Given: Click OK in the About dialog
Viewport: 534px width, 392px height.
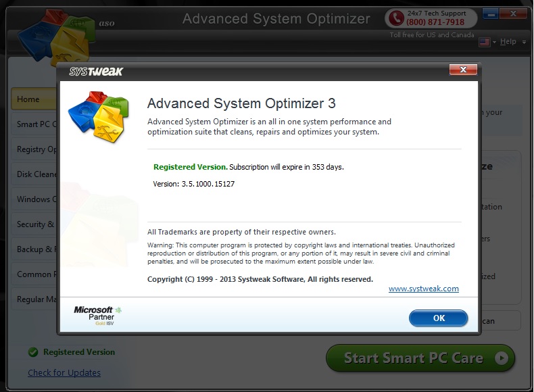Looking at the screenshot, I should 438,318.
